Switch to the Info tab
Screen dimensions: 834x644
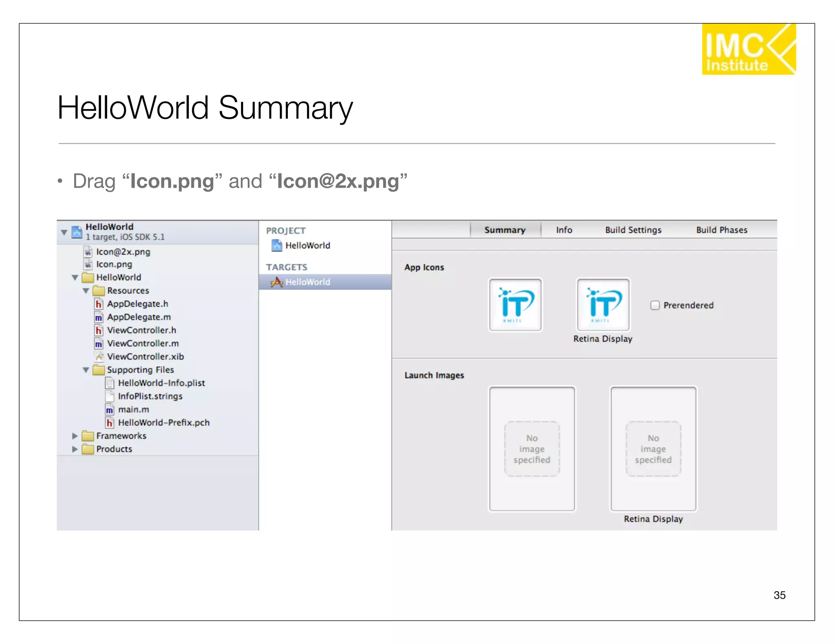[564, 230]
